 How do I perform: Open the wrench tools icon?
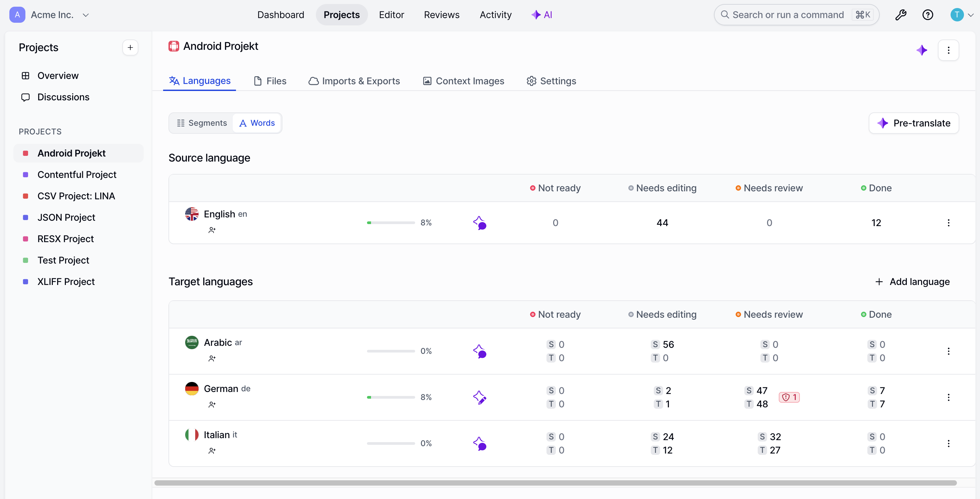coord(900,15)
